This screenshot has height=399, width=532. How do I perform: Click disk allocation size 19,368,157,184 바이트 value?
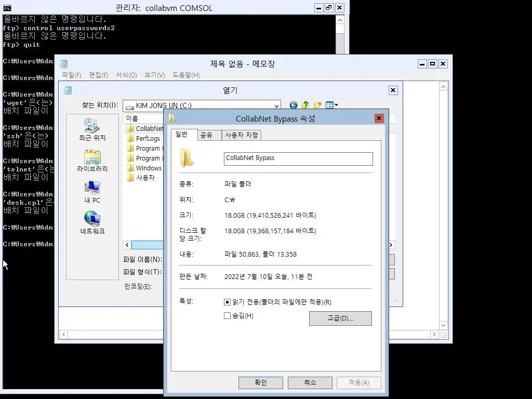270,231
